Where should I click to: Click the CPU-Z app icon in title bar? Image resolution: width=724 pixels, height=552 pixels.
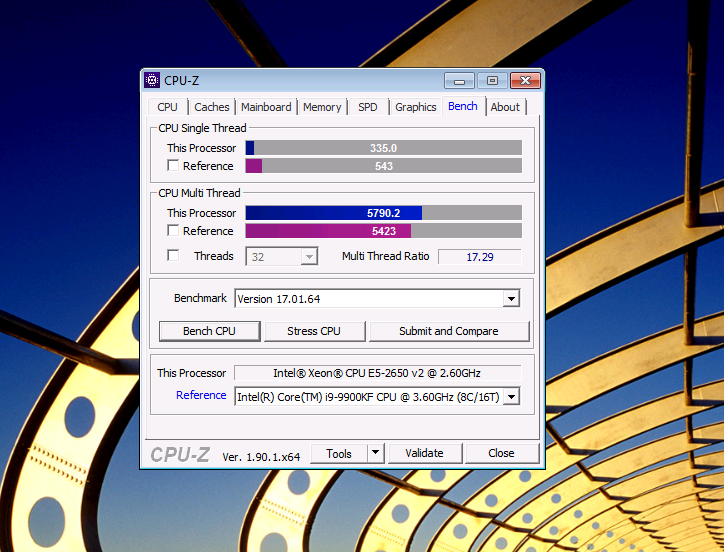pos(152,80)
